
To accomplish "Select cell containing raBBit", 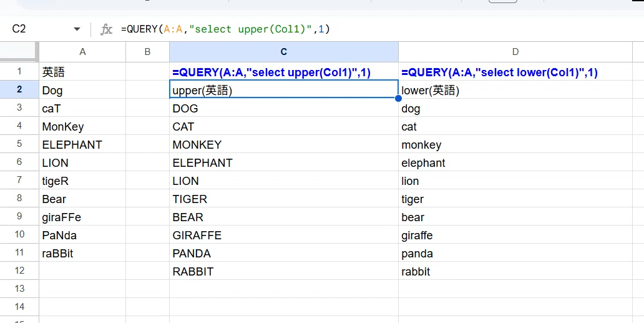I will pyautogui.click(x=82, y=253).
